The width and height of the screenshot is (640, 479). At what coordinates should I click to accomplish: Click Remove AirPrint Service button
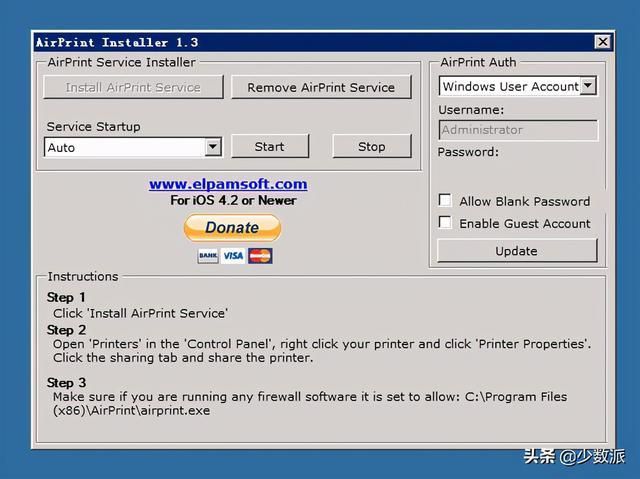pyautogui.click(x=321, y=87)
